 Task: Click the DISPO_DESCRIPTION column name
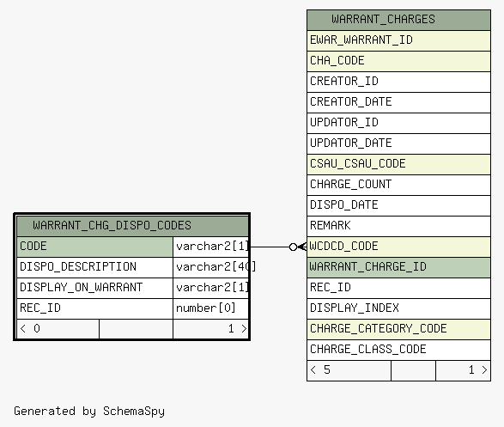78,267
